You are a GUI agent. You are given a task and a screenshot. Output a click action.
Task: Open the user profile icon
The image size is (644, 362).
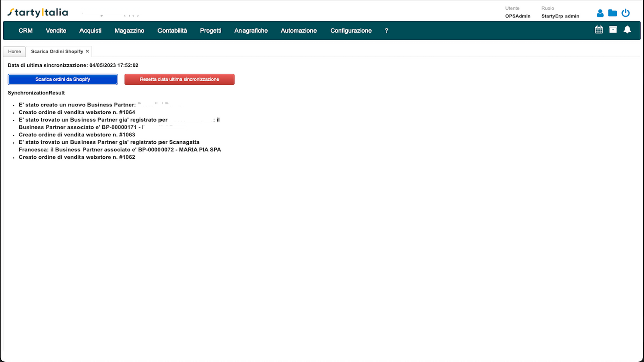[600, 13]
